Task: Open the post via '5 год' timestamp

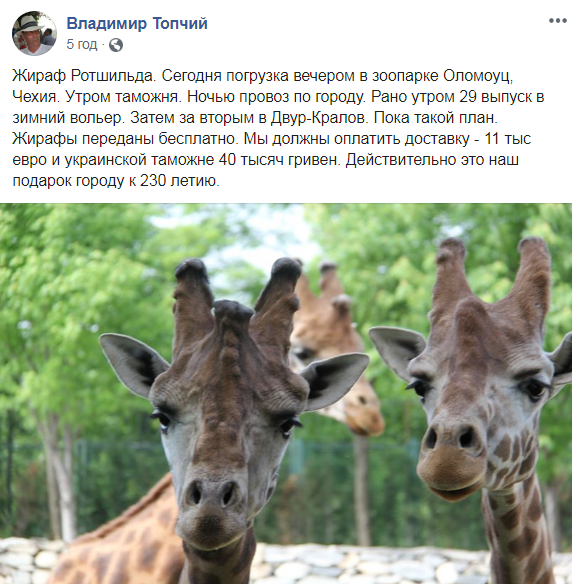Action: pyautogui.click(x=82, y=44)
